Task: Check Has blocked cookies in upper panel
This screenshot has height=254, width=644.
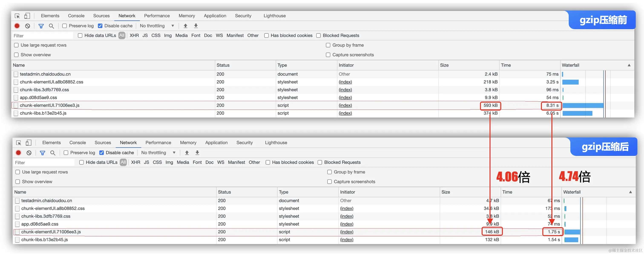Action: click(x=266, y=36)
